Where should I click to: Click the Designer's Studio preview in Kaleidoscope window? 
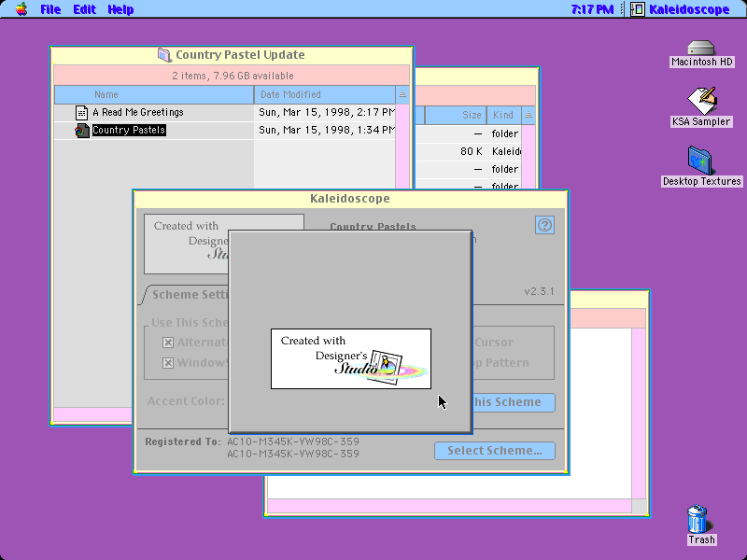[186, 244]
